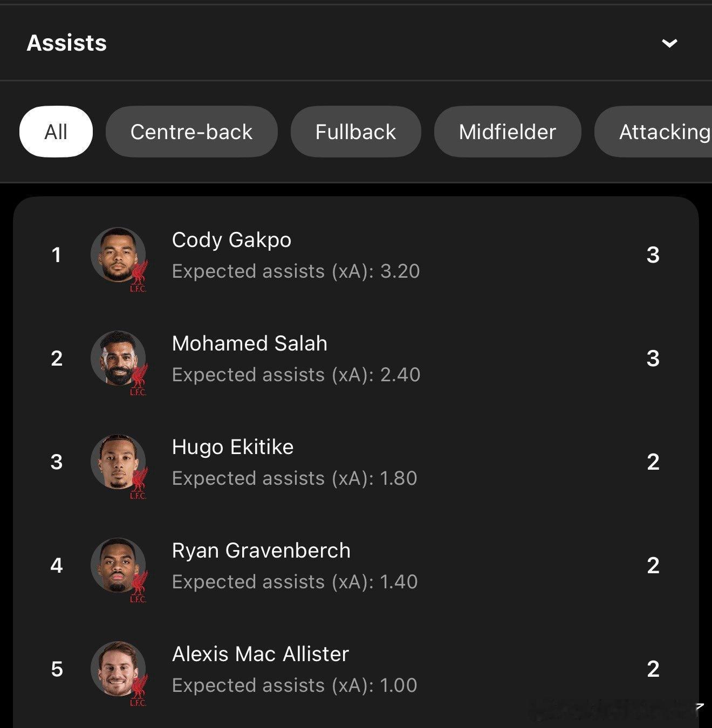Open Mohamed Salah's avatar photo
Image resolution: width=712 pixels, height=728 pixels.
click(x=118, y=359)
